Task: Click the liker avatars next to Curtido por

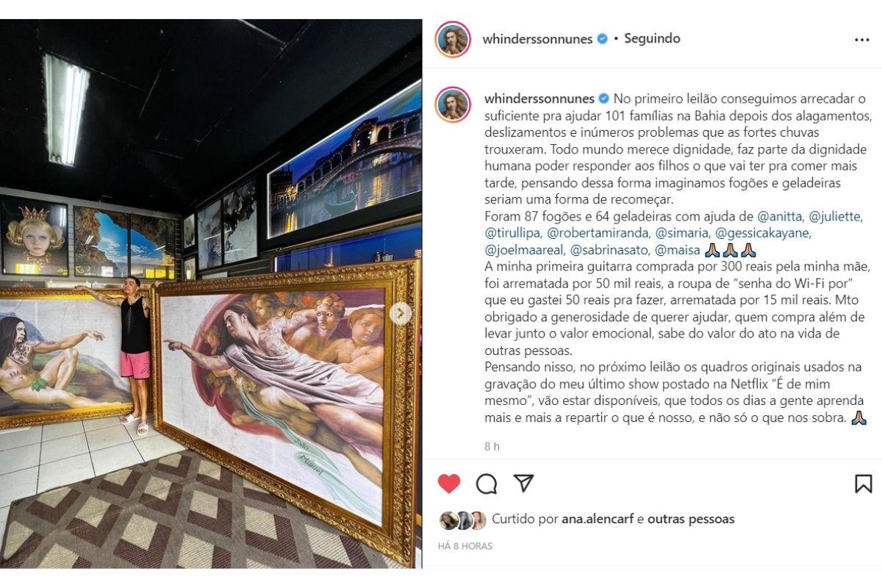Action: pos(463,520)
